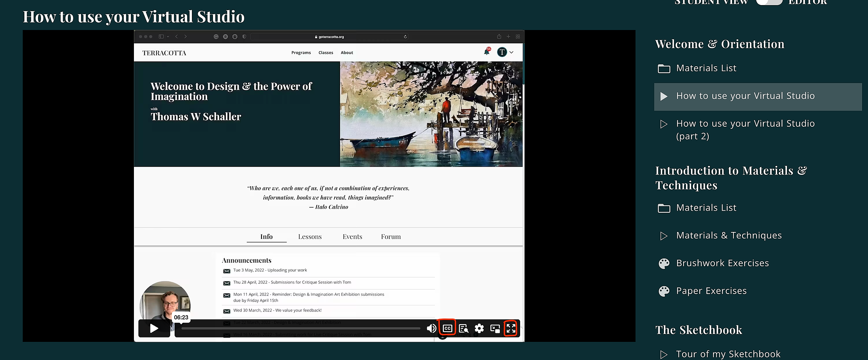Open the We value your feedback announcement
The height and width of the screenshot is (360, 868).
tap(277, 310)
